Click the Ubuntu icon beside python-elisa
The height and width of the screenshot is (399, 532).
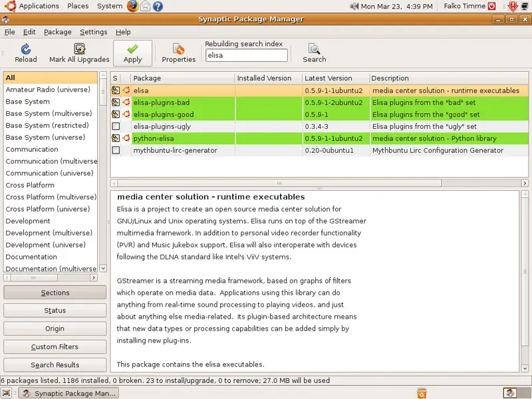tap(126, 138)
